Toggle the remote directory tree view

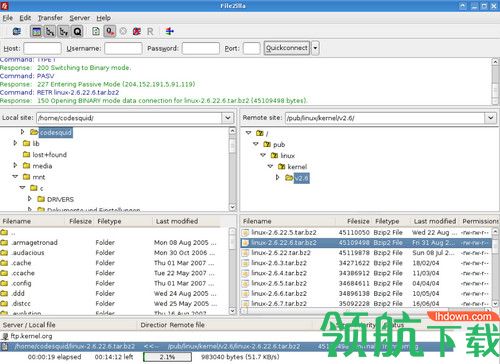click(x=64, y=32)
